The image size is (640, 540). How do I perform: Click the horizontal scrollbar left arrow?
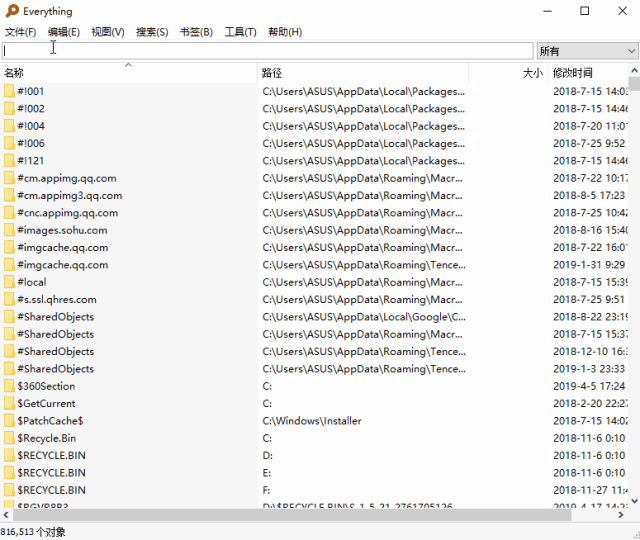coord(6,515)
